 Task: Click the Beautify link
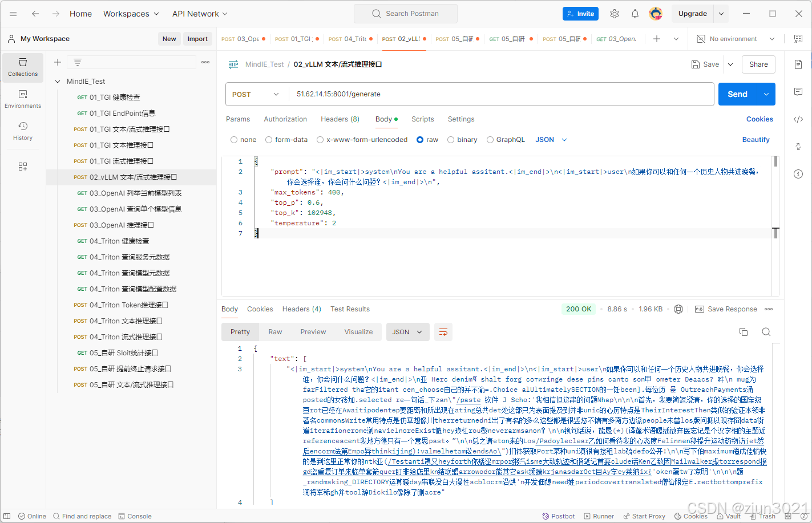tap(756, 140)
